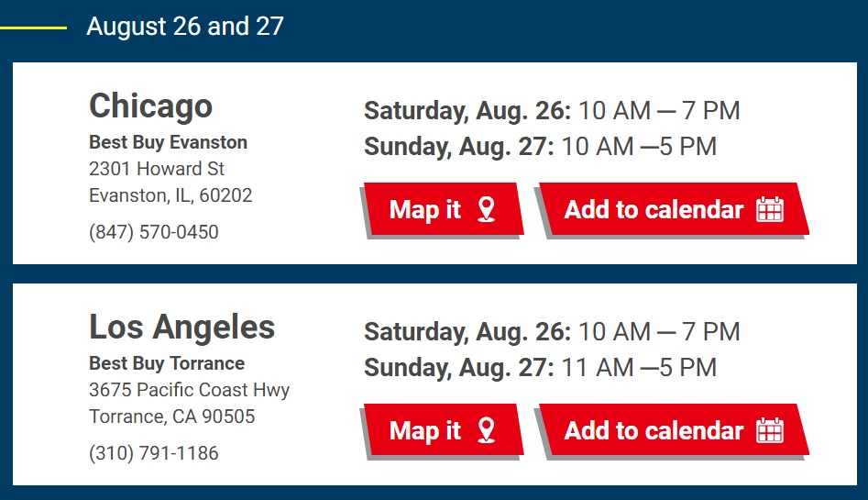
Task: Open Map it for Best Buy Torrance
Action: click(444, 430)
